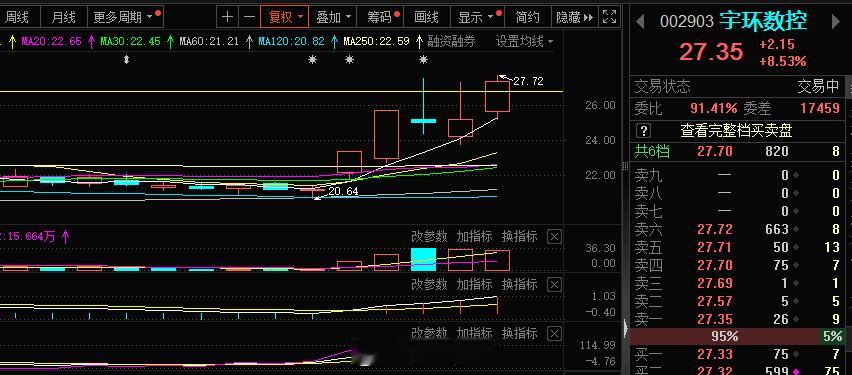Image resolution: width=852 pixels, height=375 pixels.
Task: Click 改参数 in second indicator panel
Action: click(429, 284)
